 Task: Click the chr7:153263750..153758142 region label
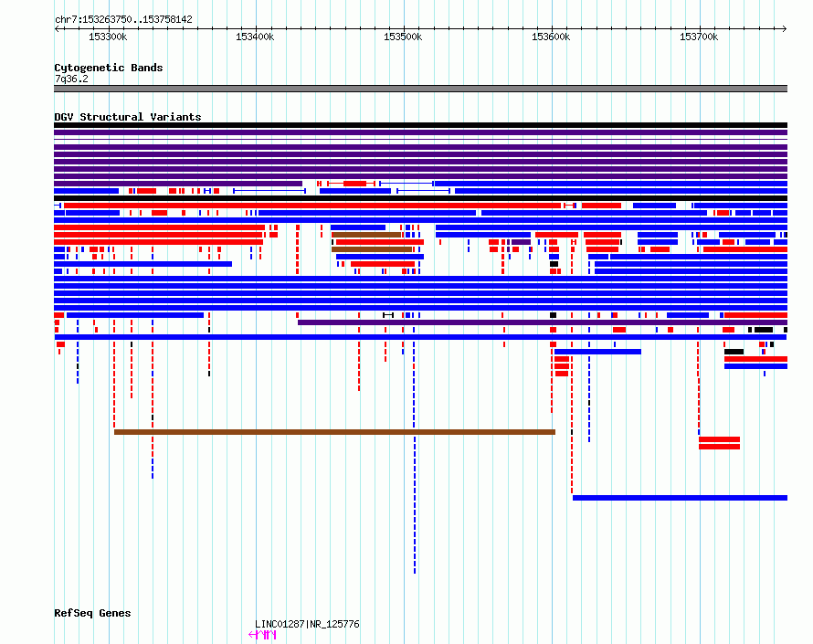click(x=123, y=19)
